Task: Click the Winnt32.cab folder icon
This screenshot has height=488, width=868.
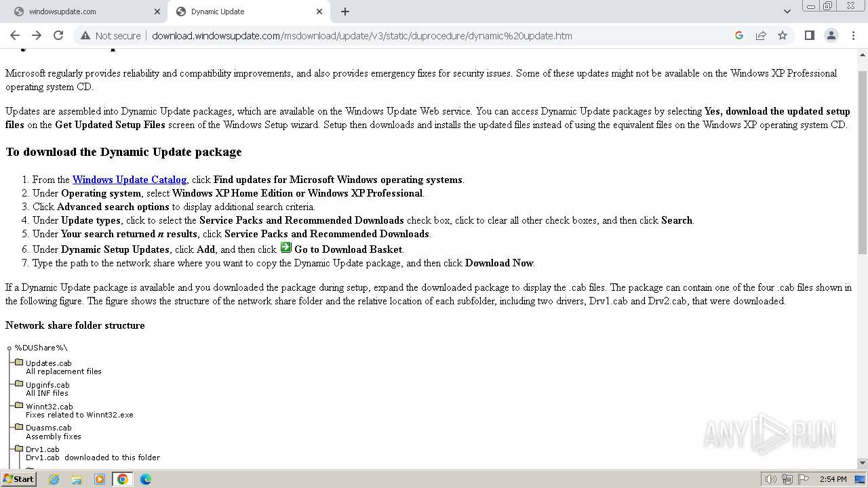Action: point(19,406)
